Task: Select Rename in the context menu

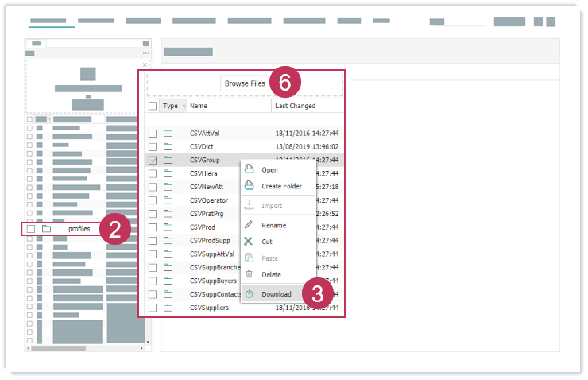Action: coord(273,225)
